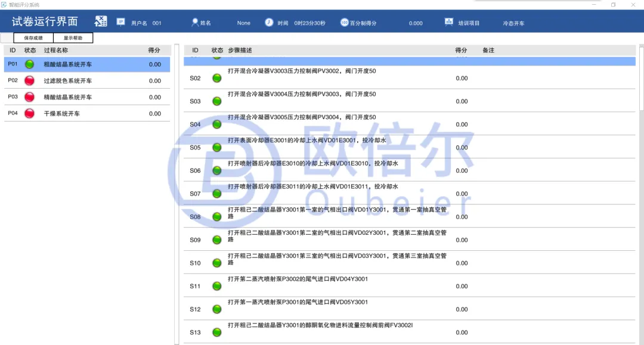644x345 pixels.
Task: Click the percent score value 0.000
Action: (416, 23)
